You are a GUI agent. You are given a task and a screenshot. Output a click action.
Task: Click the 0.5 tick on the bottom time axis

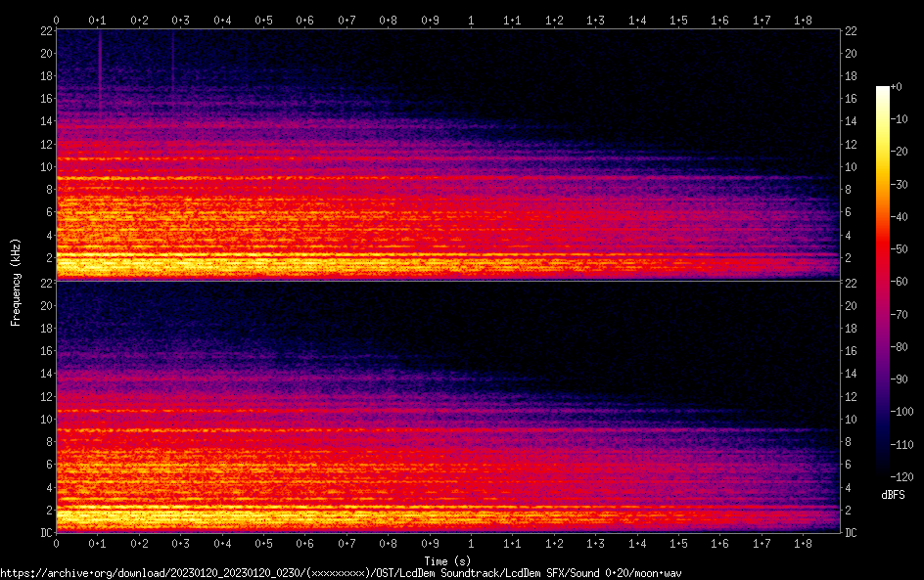tap(263, 544)
